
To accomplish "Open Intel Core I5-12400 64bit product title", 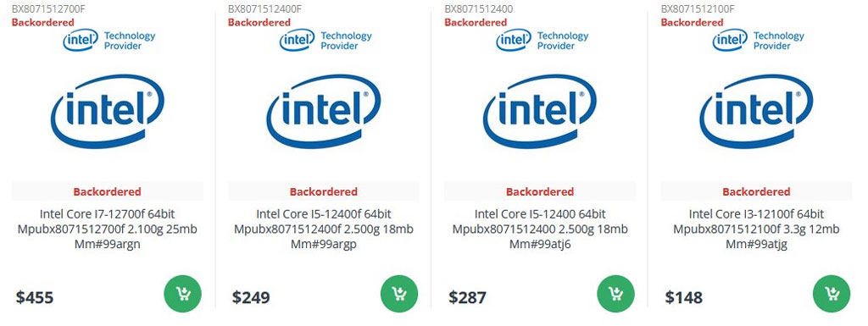I will 540,229.
